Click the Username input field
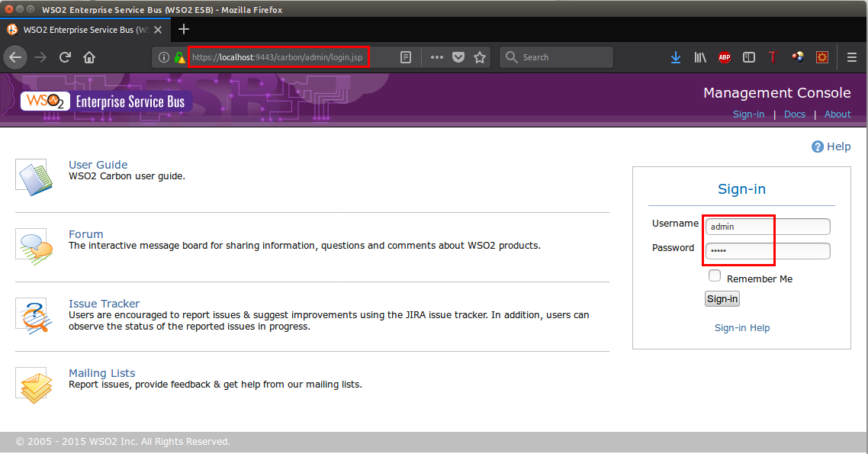 coord(767,227)
